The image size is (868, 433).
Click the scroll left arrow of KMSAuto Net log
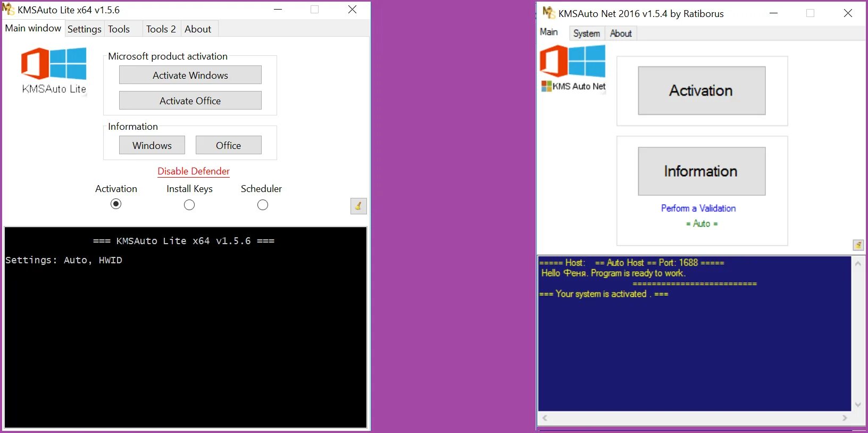point(545,418)
